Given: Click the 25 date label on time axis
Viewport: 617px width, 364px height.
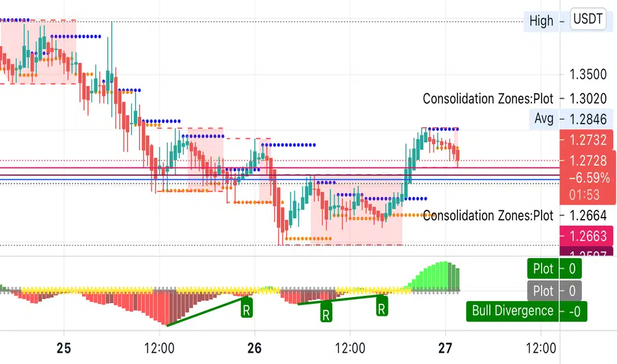Looking at the screenshot, I should [64, 348].
